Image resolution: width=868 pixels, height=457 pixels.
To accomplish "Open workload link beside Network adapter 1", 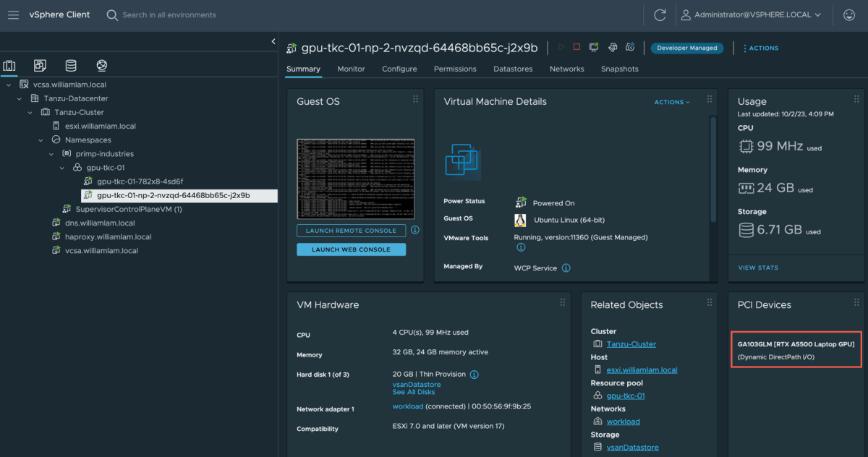I will click(408, 406).
